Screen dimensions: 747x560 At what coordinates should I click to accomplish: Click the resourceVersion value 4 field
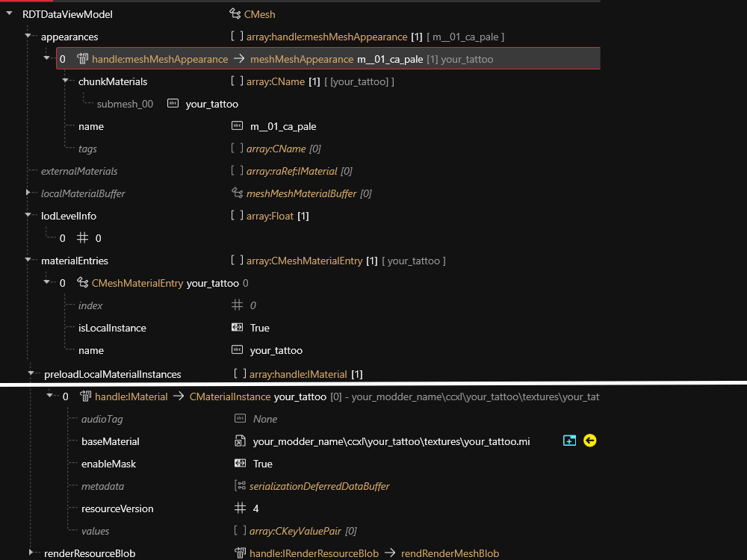tap(255, 508)
